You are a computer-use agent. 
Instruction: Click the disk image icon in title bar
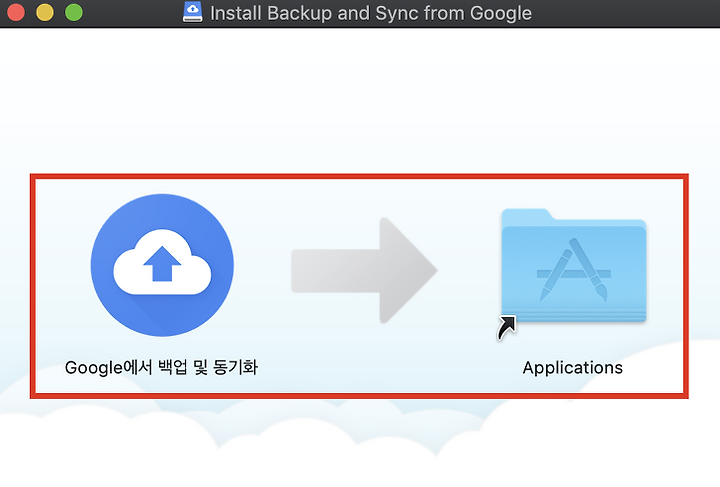point(192,12)
